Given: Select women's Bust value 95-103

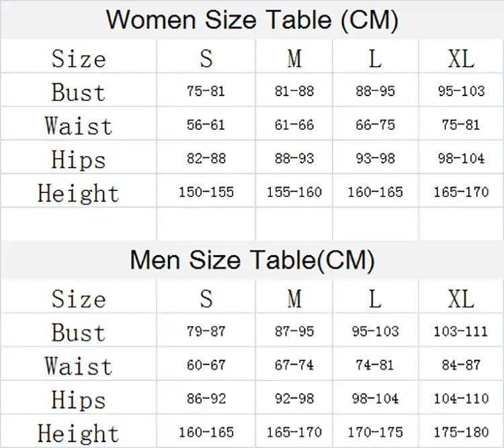Looking at the screenshot, I should pyautogui.click(x=461, y=91).
